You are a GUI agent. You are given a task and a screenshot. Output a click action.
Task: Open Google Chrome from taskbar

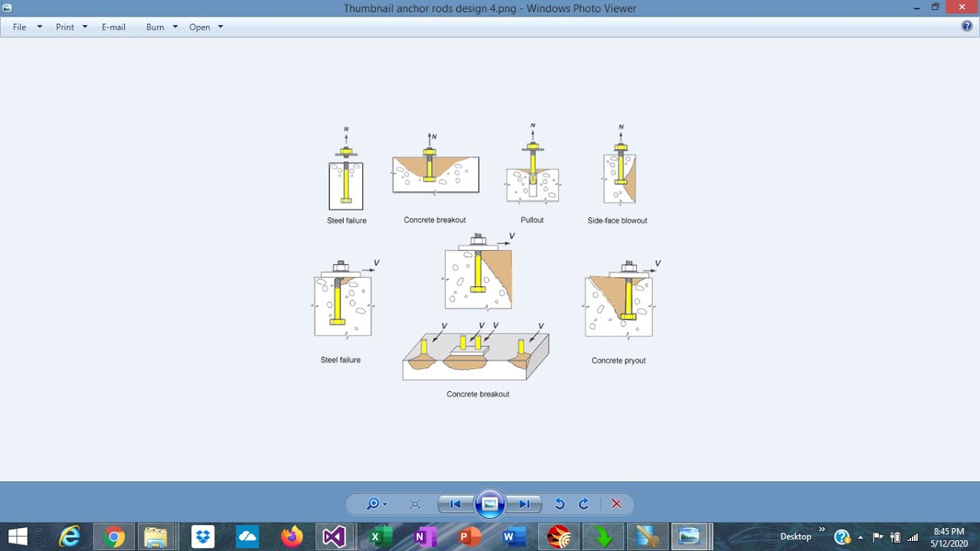[x=114, y=536]
